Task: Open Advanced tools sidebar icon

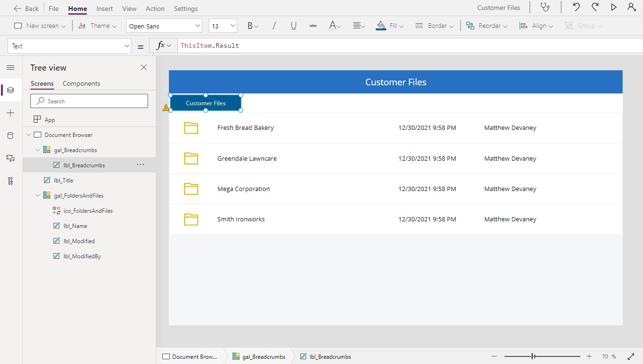Action: [10, 181]
